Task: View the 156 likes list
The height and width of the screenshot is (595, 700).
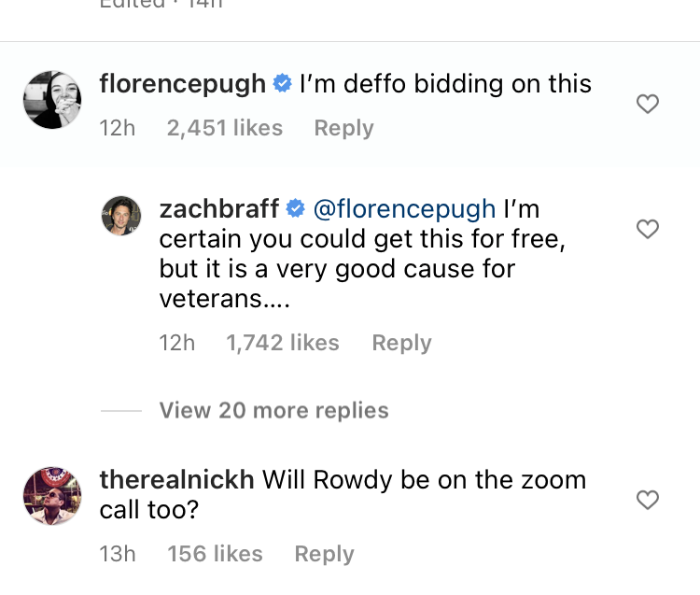Action: 215,554
